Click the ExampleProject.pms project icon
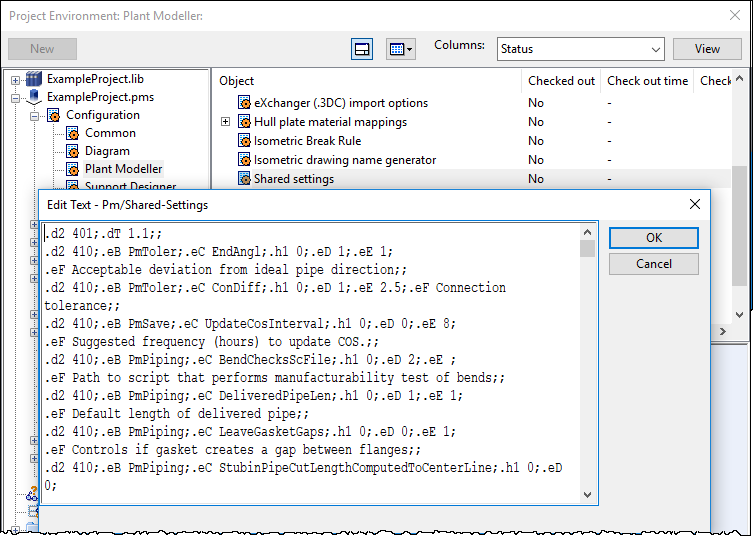The image size is (753, 538). click(x=34, y=97)
